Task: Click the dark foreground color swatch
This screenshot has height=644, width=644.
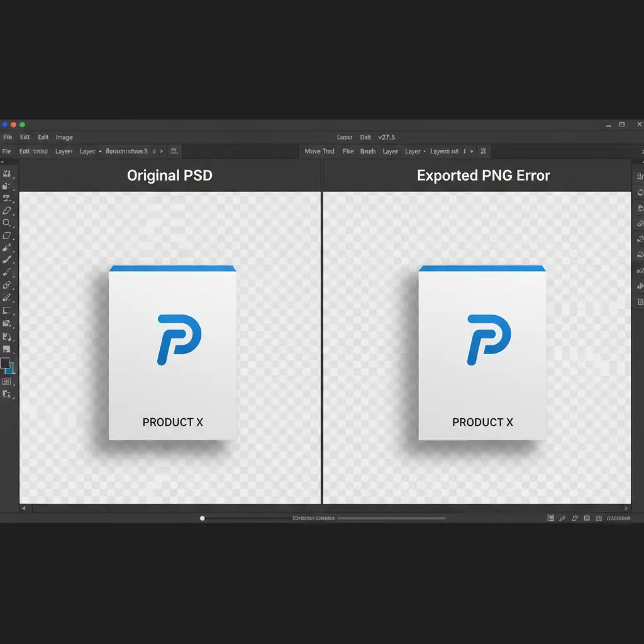Action: point(5,364)
